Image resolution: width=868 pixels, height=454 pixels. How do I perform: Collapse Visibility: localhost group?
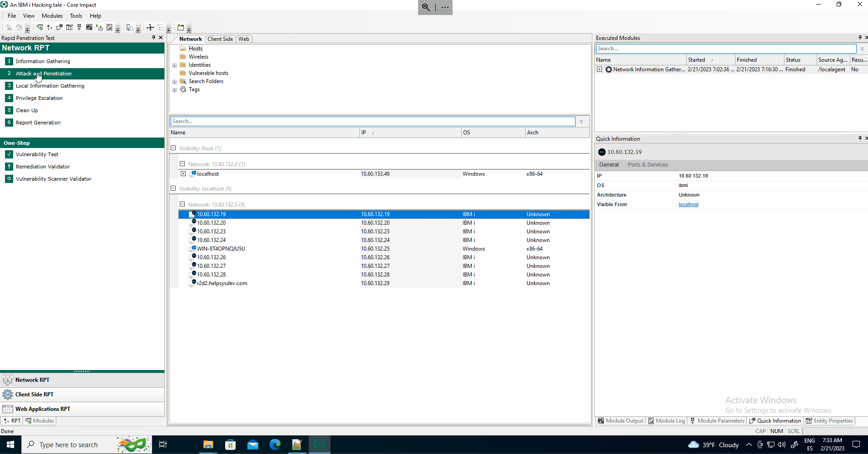[173, 188]
